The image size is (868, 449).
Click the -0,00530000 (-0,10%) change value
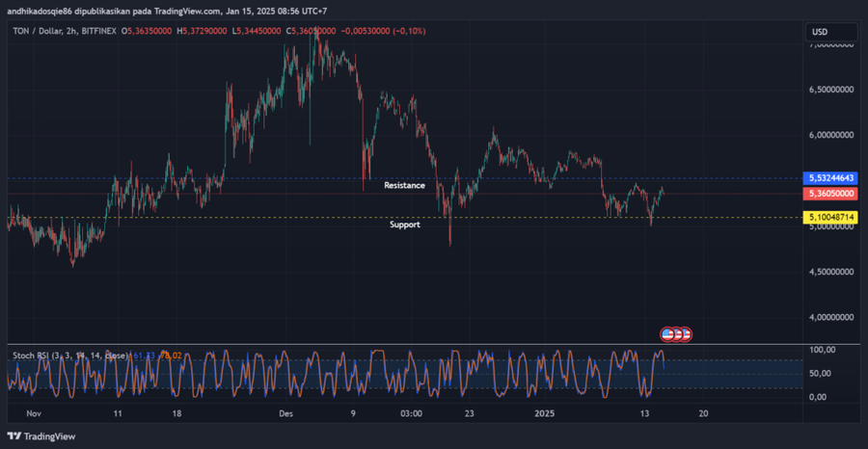[x=384, y=32]
